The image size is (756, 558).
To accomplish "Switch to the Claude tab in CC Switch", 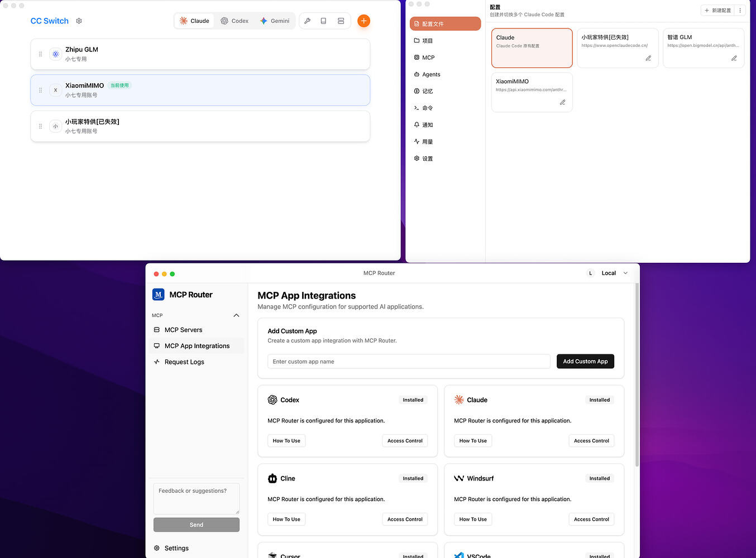I will (194, 21).
